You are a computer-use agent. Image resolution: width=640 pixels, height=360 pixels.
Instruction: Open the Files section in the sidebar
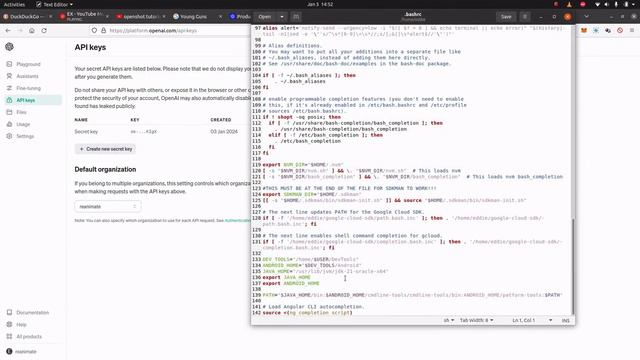click(21, 112)
